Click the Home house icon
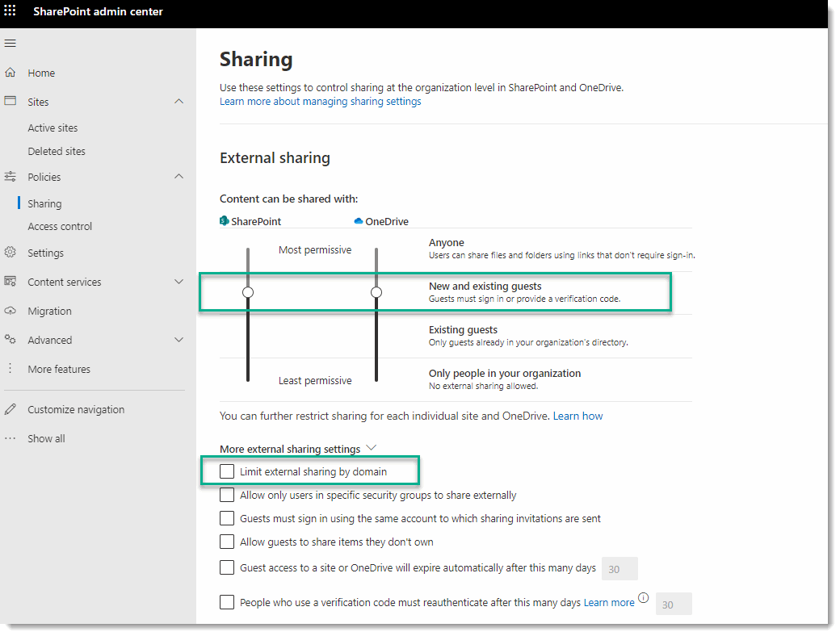The width and height of the screenshot is (840, 636). pyautogui.click(x=10, y=73)
